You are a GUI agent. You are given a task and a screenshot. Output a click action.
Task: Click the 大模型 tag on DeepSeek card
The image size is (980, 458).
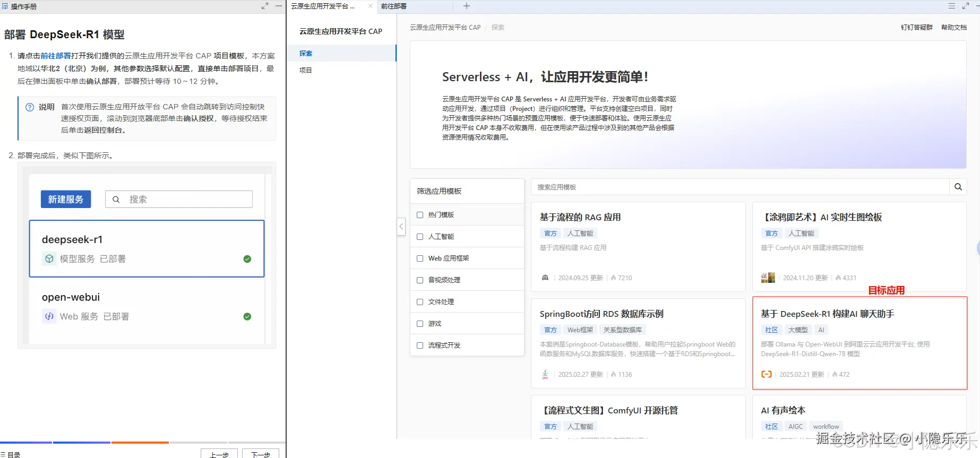(x=797, y=330)
